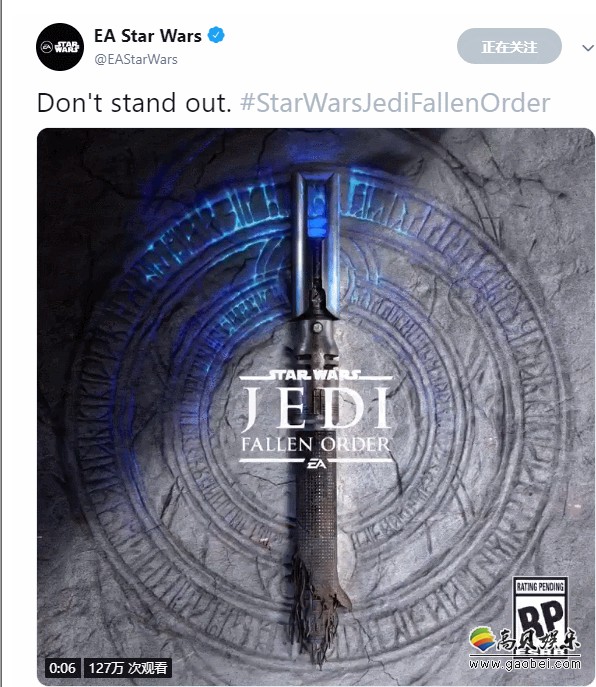Click the FALLEN ORDER subtitle text
596x687 pixels.
click(316, 445)
